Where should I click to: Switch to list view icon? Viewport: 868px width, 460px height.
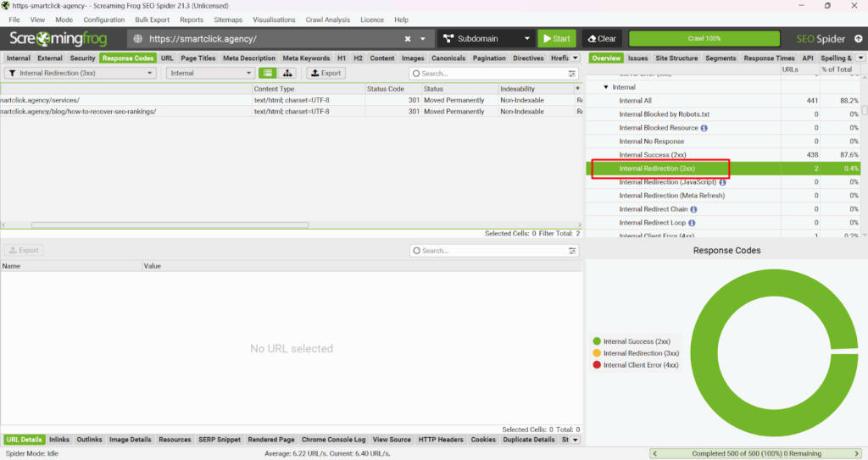pyautogui.click(x=267, y=73)
